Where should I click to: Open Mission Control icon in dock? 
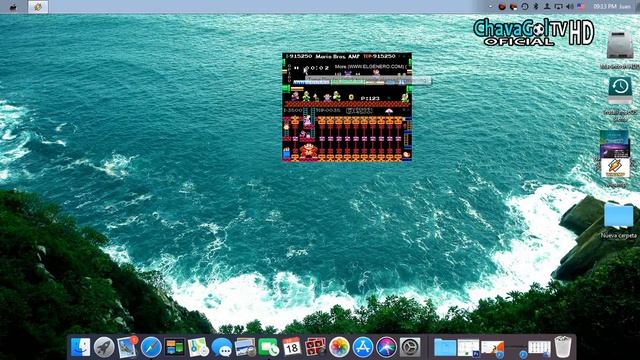[x=174, y=347]
